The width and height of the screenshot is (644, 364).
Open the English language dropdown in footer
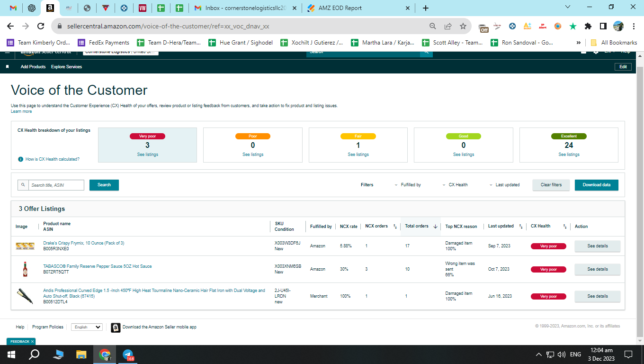(87, 327)
